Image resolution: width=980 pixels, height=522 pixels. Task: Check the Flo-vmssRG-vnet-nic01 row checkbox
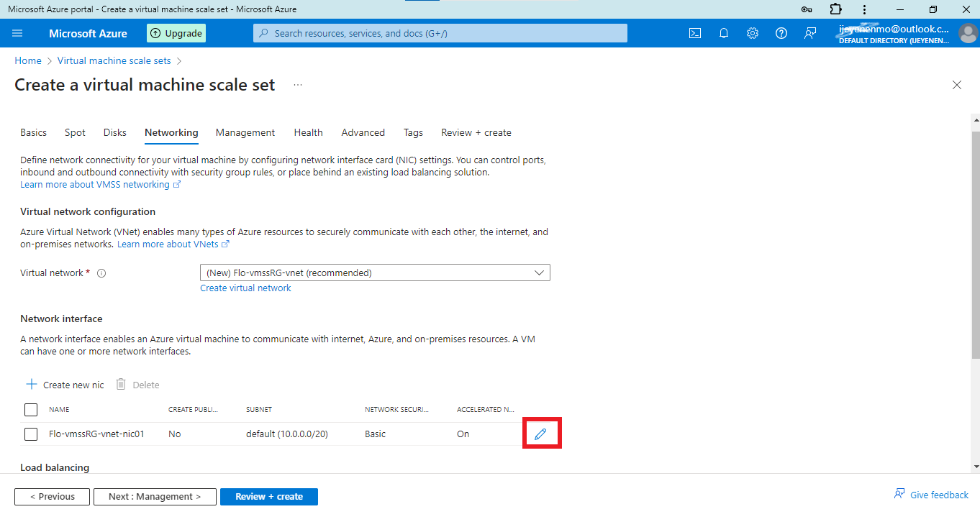(x=31, y=434)
